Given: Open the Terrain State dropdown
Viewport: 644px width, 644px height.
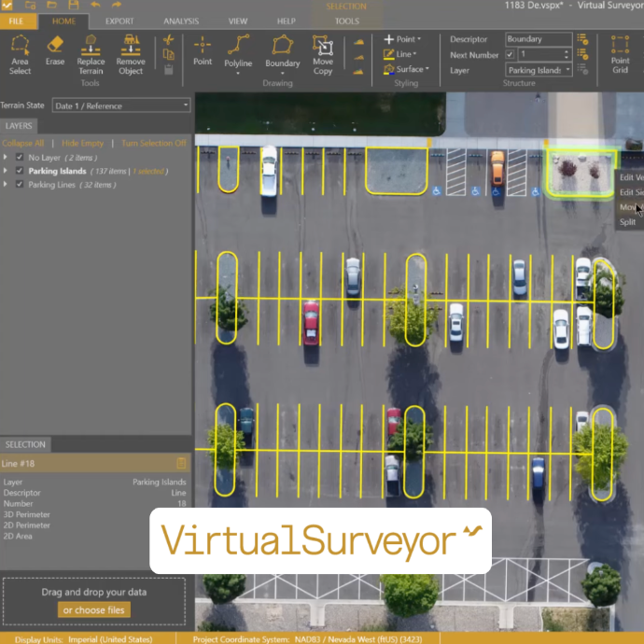Looking at the screenshot, I should (121, 105).
